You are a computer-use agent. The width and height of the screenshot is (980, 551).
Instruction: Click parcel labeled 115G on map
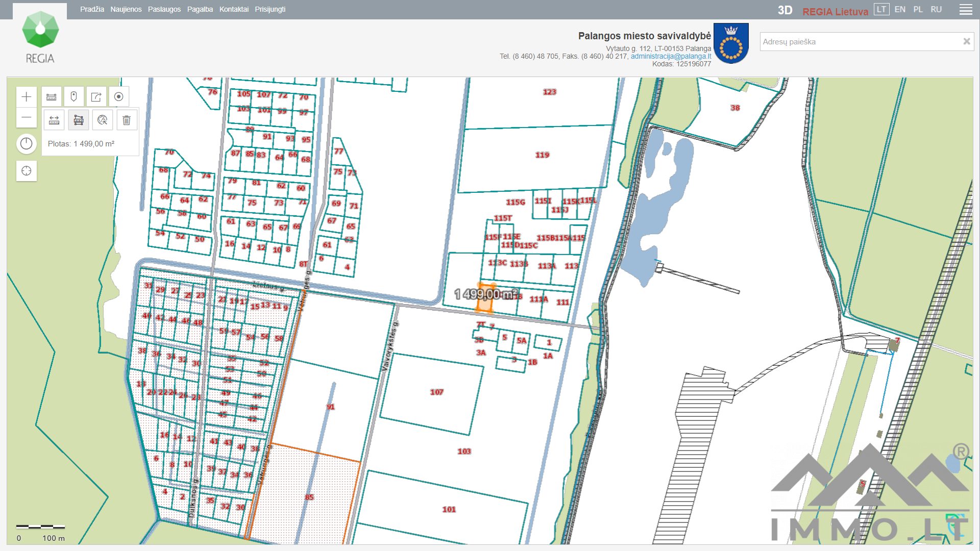pos(516,203)
